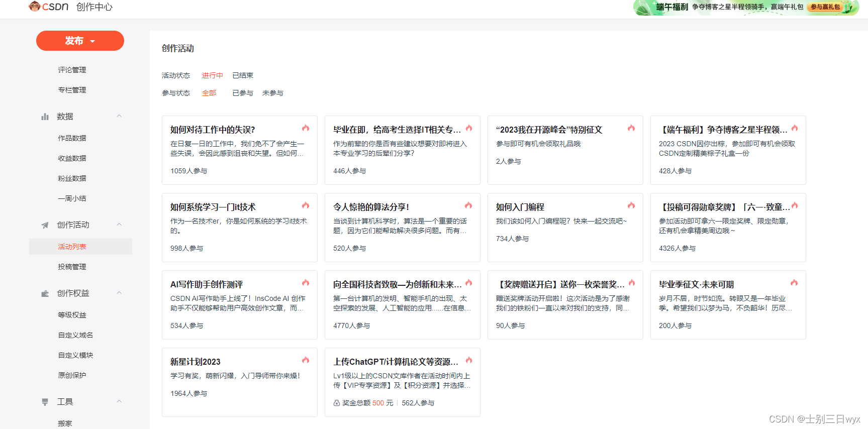Click flame icon on 如何入门编程 card
868x429 pixels.
pyautogui.click(x=631, y=205)
